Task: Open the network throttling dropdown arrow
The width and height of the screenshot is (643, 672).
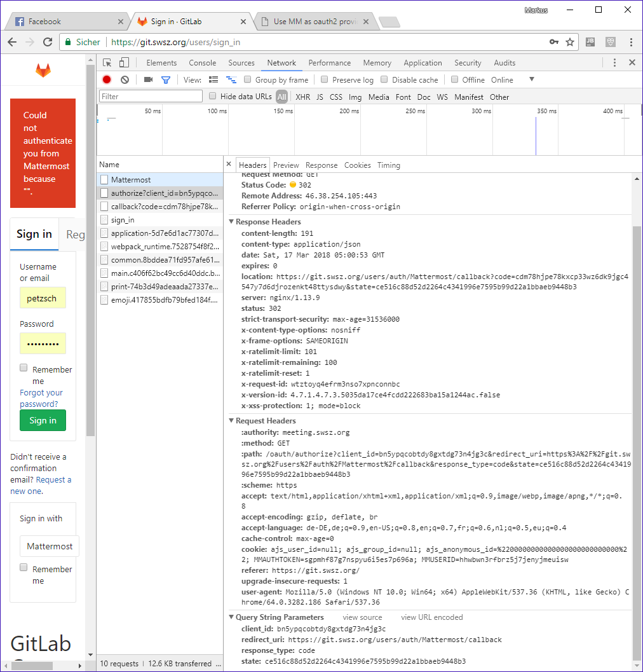Action: (x=532, y=79)
